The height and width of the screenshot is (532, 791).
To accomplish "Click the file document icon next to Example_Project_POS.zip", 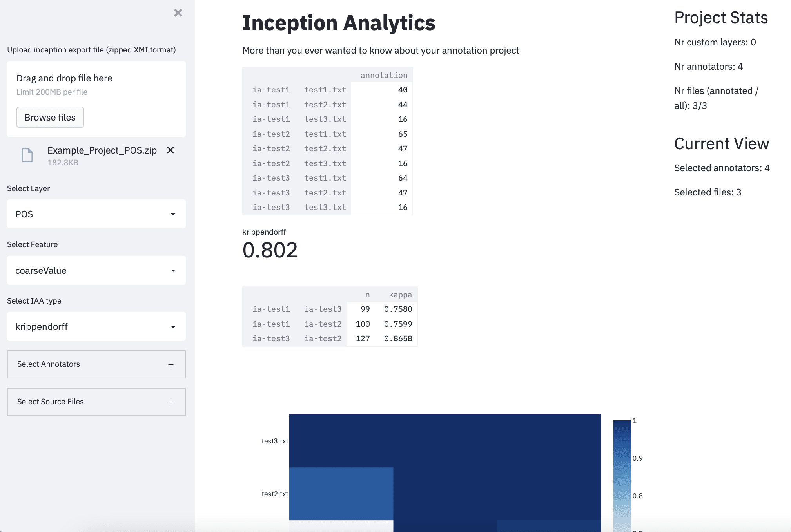I will click(27, 156).
